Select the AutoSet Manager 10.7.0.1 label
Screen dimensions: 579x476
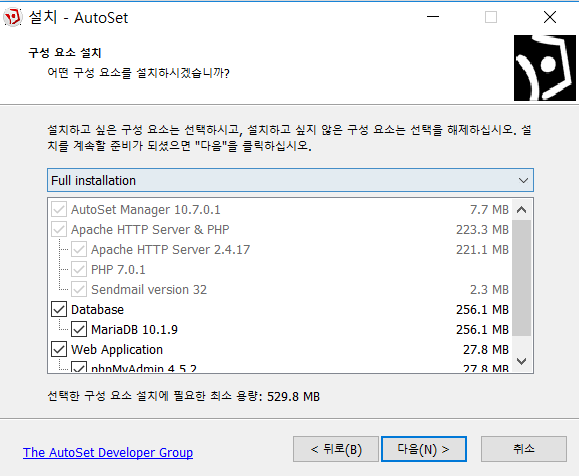point(146,210)
